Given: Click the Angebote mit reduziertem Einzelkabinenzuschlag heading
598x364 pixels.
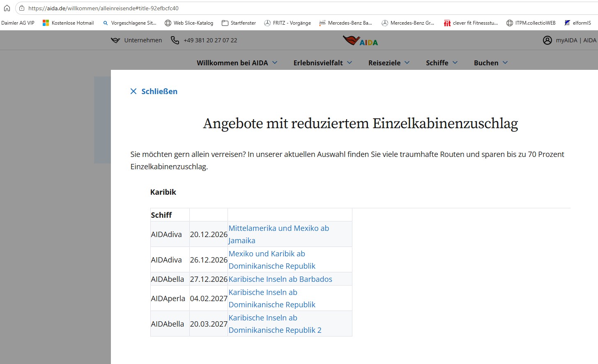Looking at the screenshot, I should 361,123.
